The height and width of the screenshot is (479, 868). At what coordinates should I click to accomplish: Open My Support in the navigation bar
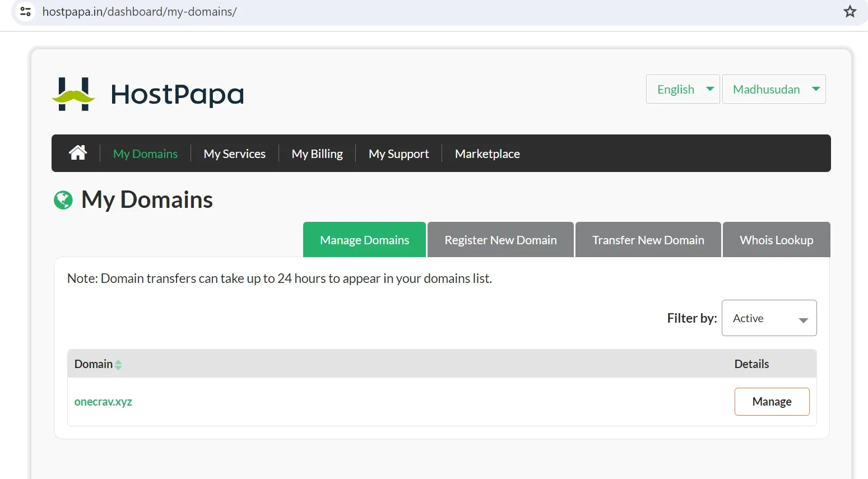click(398, 154)
